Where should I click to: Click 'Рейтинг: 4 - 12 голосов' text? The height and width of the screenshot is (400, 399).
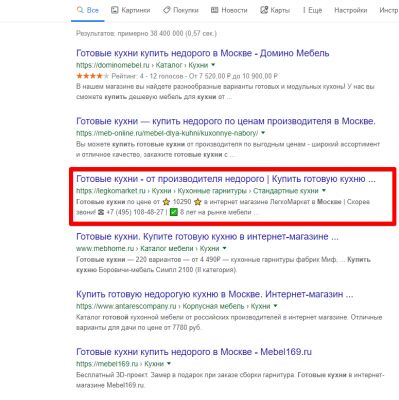pyautogui.click(x=147, y=76)
